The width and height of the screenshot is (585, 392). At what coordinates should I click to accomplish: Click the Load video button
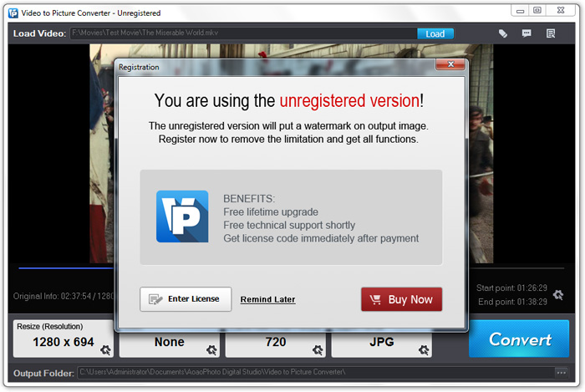pyautogui.click(x=435, y=33)
